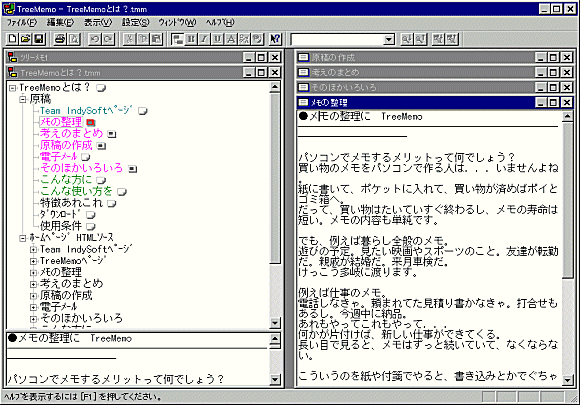Click the メモの整理 window vertical scrollbar thumb

567,200
